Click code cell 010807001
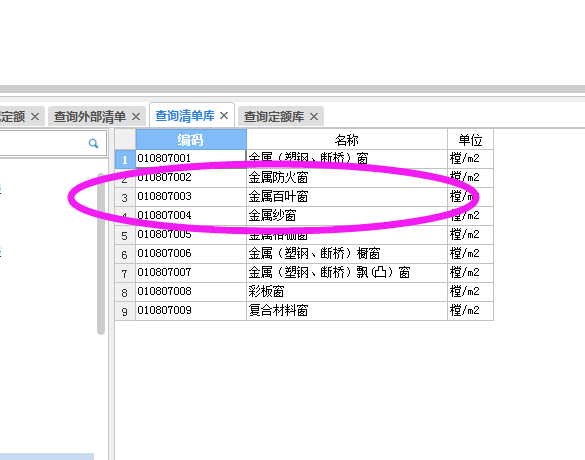The height and width of the screenshot is (460, 585). (x=191, y=159)
